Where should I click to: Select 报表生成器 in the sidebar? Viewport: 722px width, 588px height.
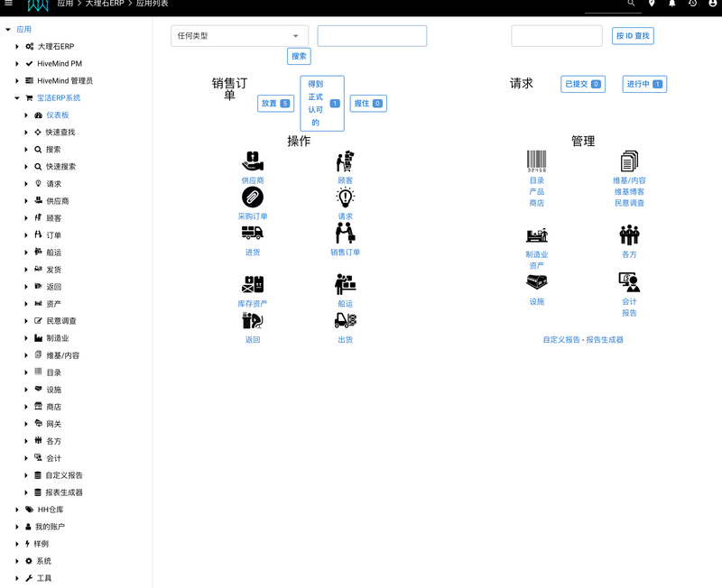pos(64,492)
